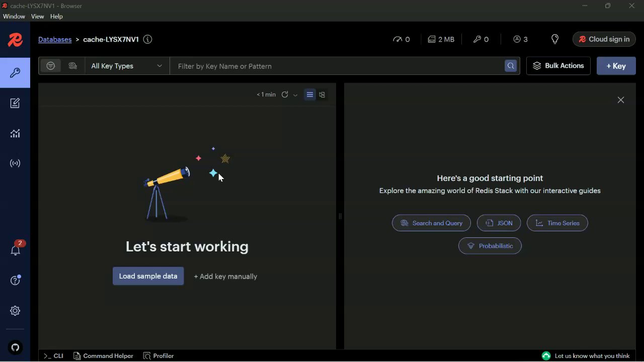The image size is (644, 362).
Task: Show the commands per second stat
Action: tap(401, 39)
